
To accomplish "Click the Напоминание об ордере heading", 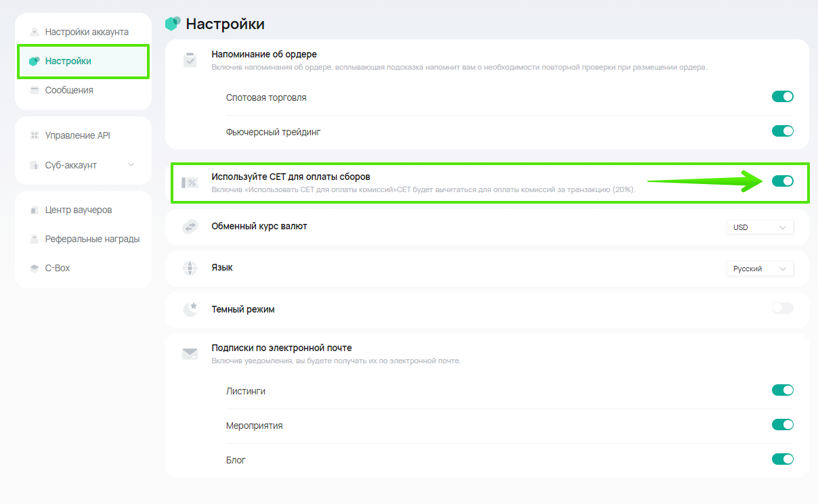I will [264, 54].
